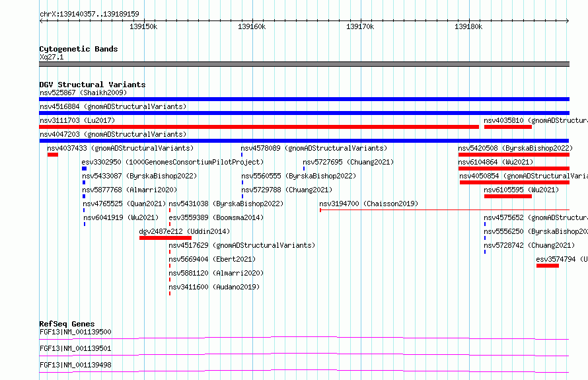
Task: Click the small red nsv4037433 bar
Action: tap(53, 155)
